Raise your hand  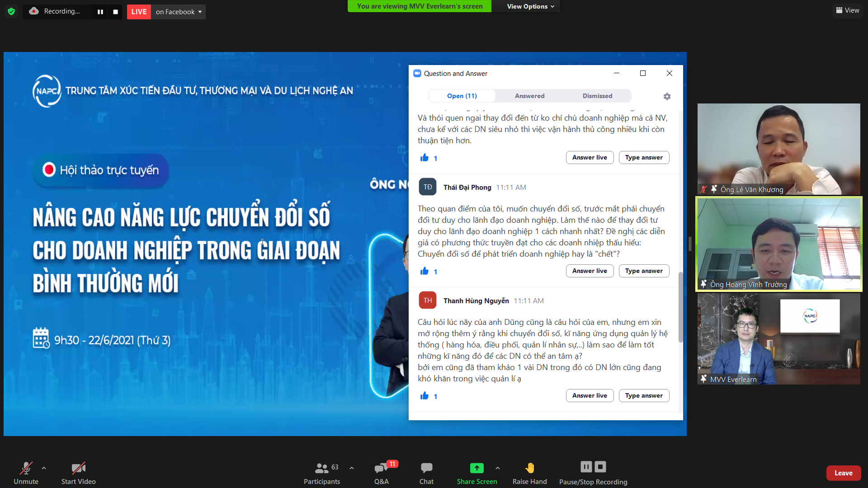529,473
